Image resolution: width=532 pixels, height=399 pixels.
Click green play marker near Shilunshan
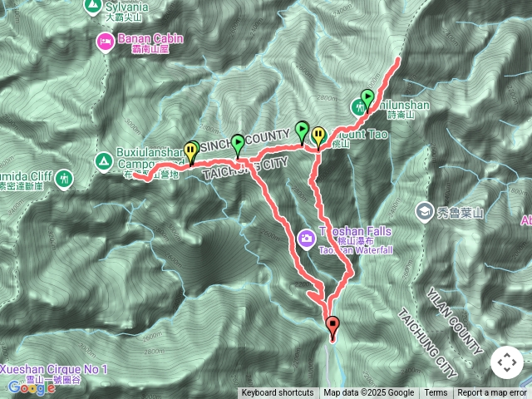click(367, 99)
